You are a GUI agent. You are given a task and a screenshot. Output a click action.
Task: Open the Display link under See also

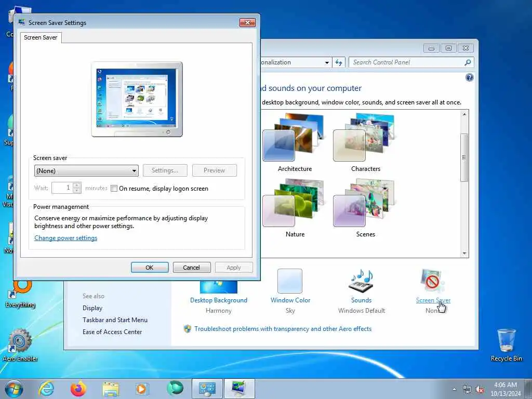pyautogui.click(x=92, y=308)
